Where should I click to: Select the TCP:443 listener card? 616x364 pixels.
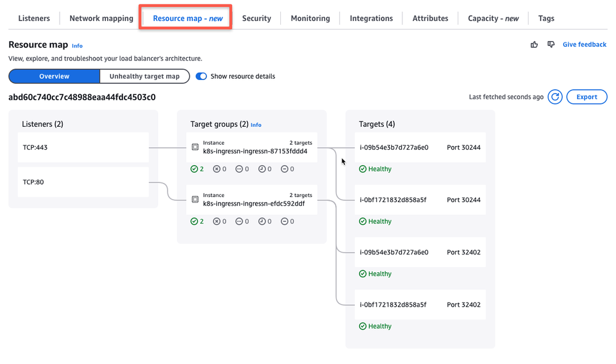83,147
